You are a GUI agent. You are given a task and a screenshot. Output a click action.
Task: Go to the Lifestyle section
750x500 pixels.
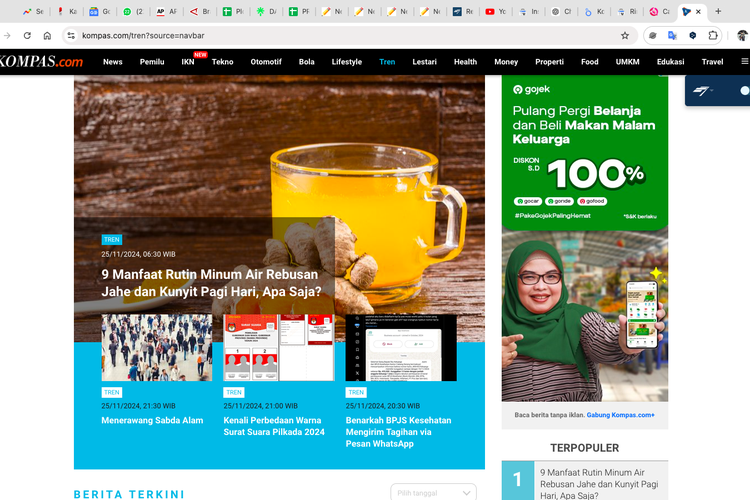pos(347,61)
